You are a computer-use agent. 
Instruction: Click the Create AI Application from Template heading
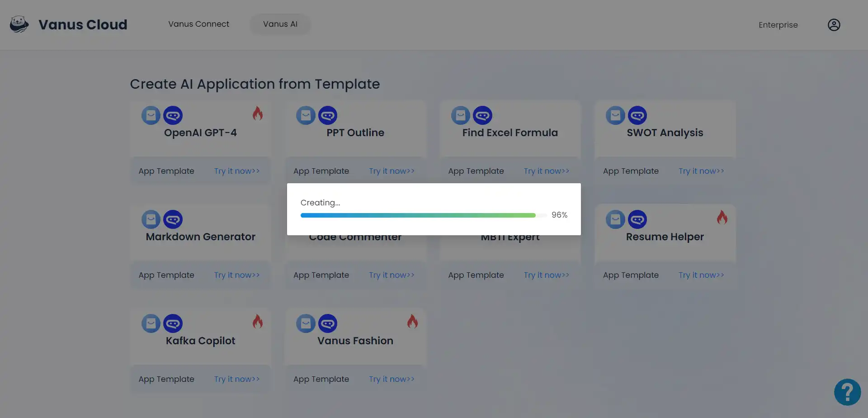tap(255, 84)
